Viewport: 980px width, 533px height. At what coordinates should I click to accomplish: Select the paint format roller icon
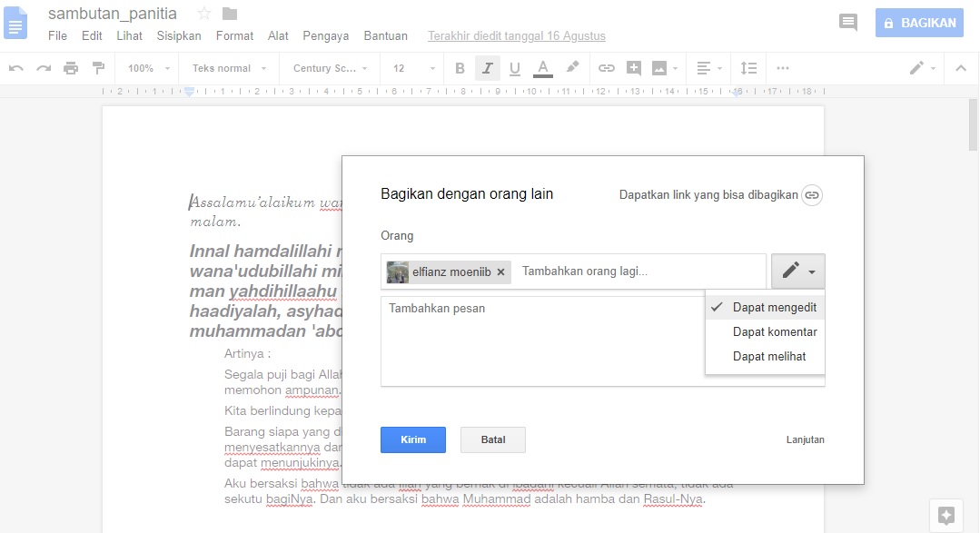coord(98,68)
